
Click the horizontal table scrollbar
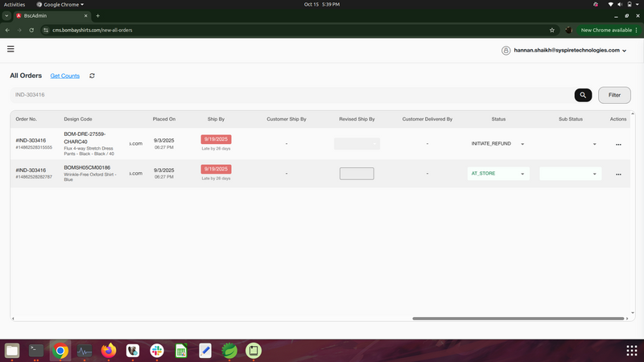tap(518, 319)
